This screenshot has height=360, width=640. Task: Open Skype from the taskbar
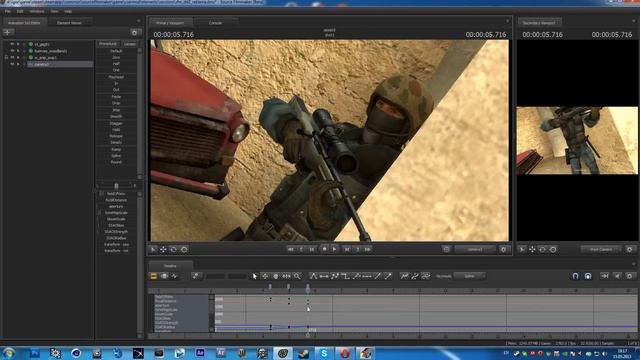point(324,353)
